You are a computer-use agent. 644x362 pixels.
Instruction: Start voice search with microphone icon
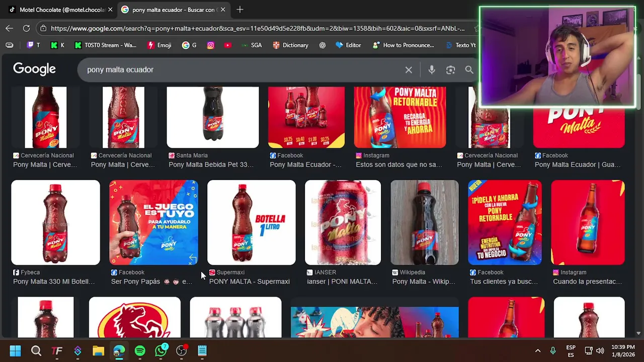pos(432,70)
